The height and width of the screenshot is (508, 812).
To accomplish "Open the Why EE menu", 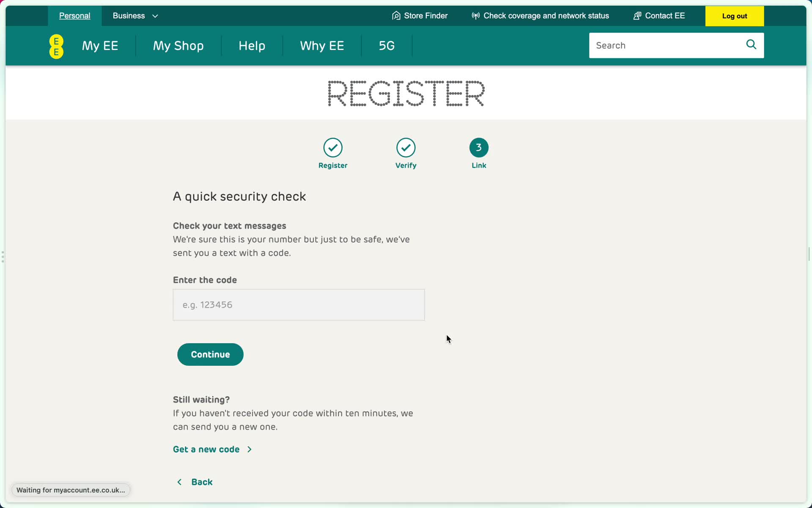I will pyautogui.click(x=322, y=46).
